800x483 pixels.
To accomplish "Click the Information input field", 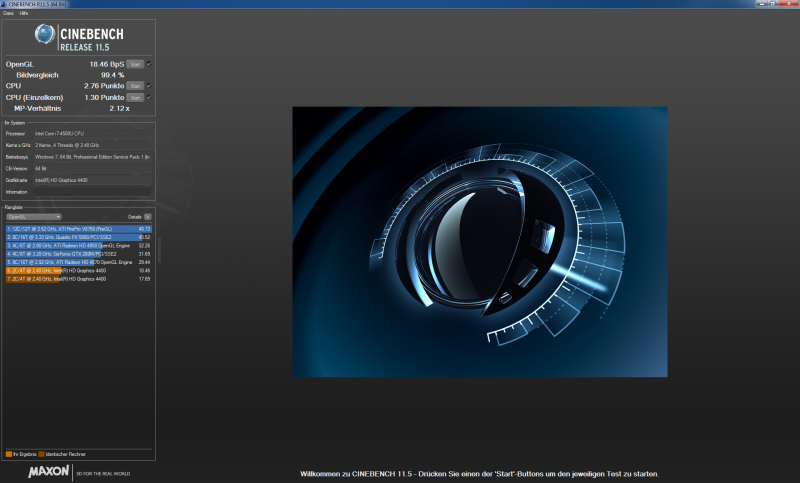I will pos(92,192).
